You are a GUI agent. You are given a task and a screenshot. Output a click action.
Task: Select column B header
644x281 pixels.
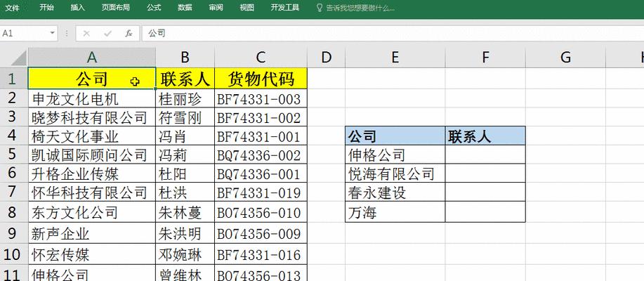185,58
